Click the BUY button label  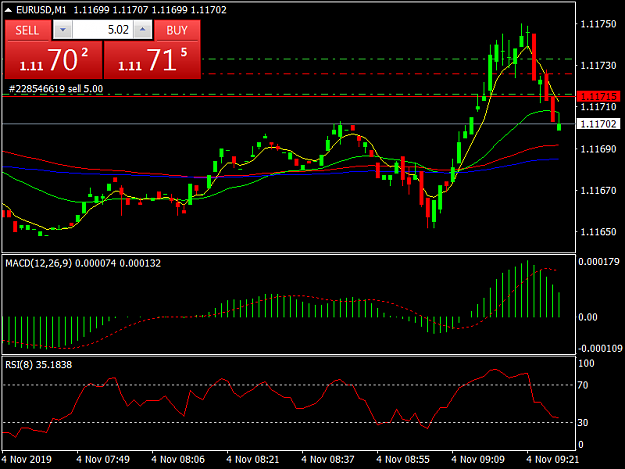[177, 30]
